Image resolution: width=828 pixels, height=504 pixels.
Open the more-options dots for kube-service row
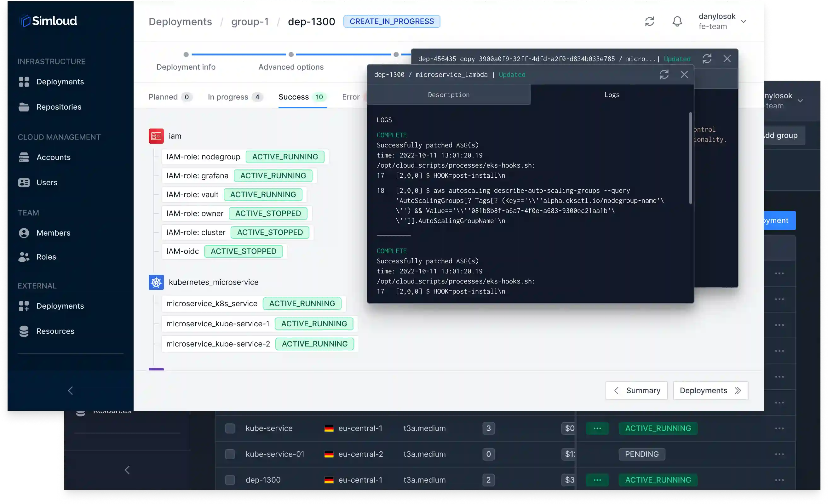779,428
